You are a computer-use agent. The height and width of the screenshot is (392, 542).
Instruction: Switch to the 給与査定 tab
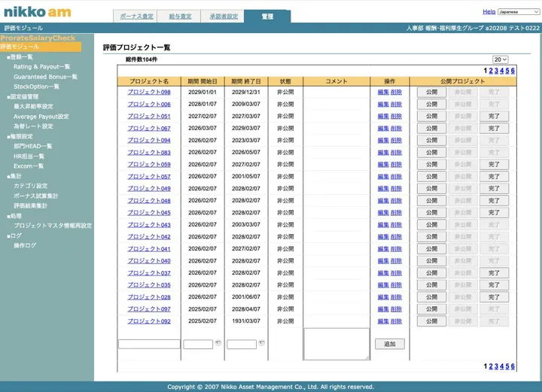pyautogui.click(x=180, y=17)
